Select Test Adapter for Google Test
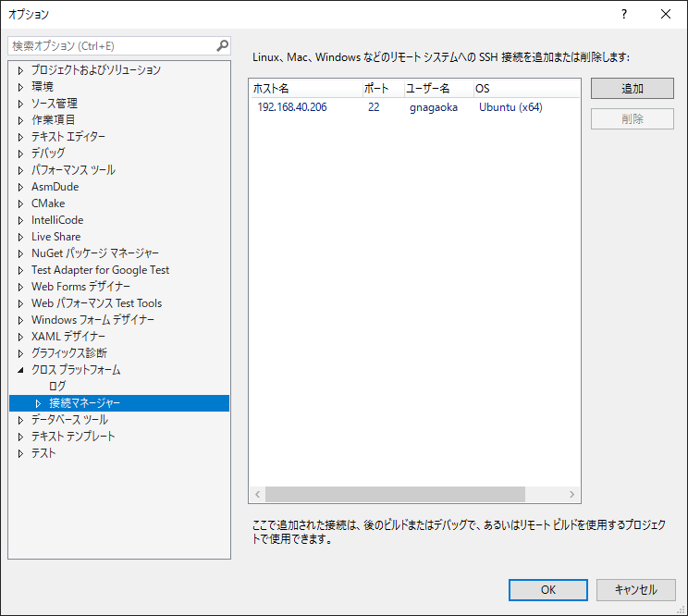The height and width of the screenshot is (616, 688). pos(100,270)
